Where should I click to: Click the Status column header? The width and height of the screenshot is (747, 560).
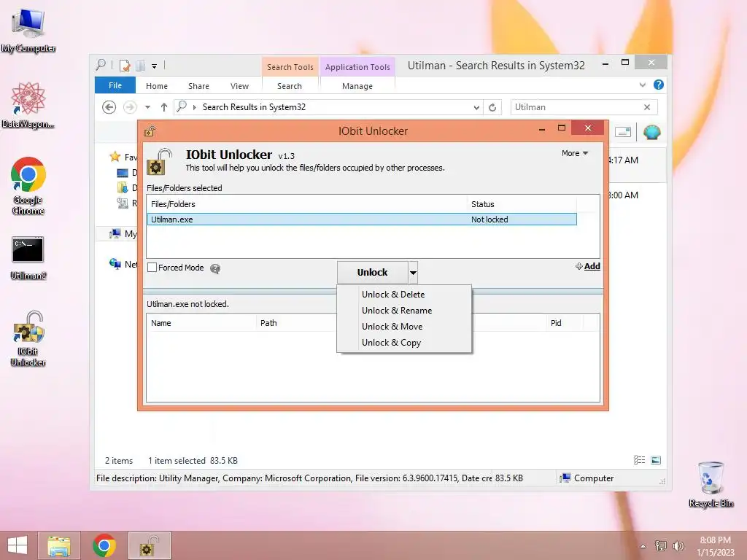[522, 204]
